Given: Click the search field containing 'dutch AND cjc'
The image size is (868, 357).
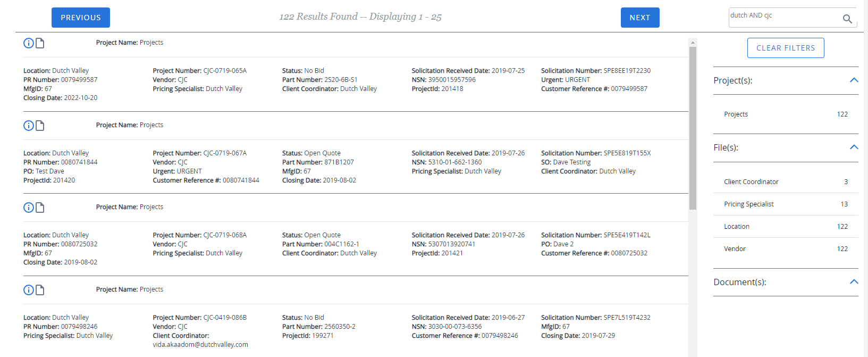Looking at the screenshot, I should click(x=781, y=16).
